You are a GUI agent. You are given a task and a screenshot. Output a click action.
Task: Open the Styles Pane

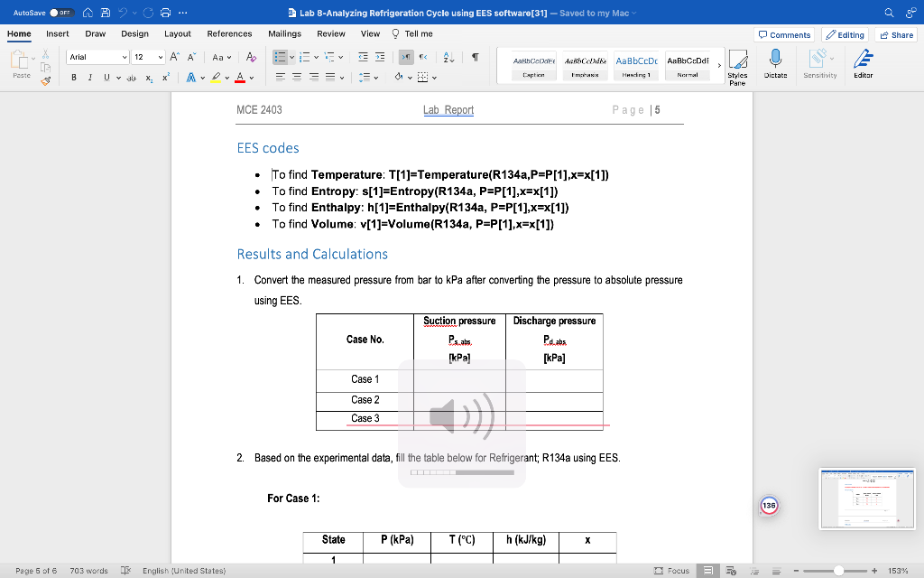point(737,68)
